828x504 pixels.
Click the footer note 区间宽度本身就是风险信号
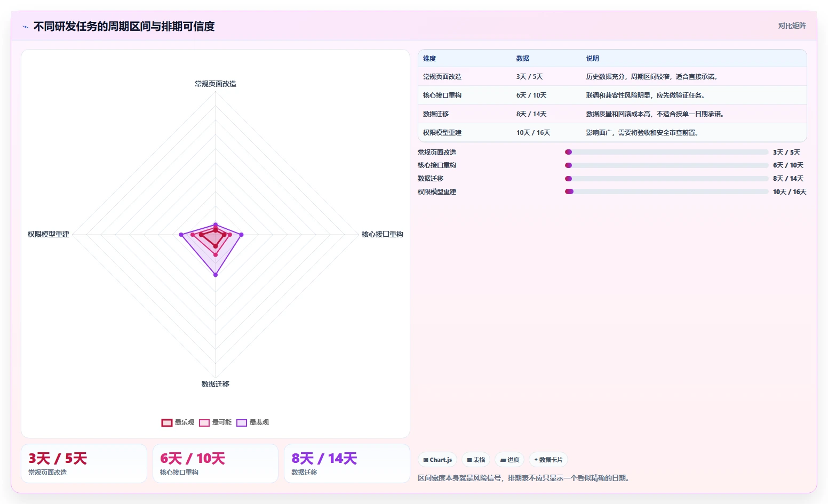[x=525, y=478]
